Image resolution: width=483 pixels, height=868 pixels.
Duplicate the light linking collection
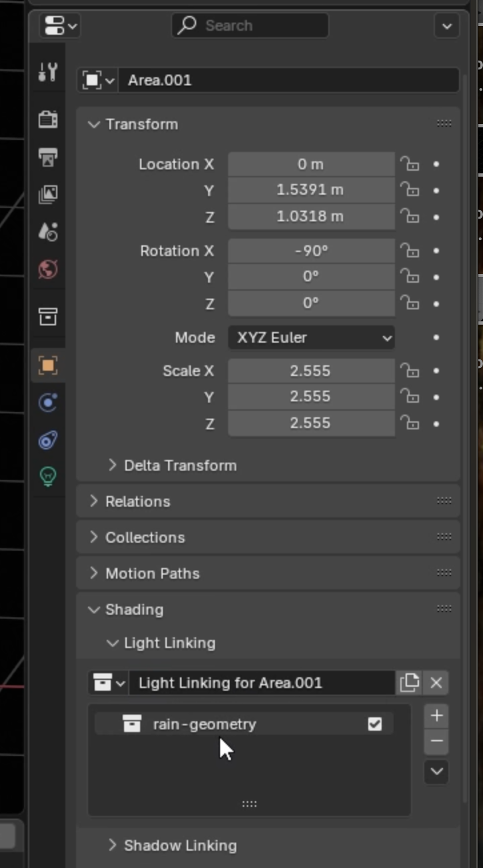pyautogui.click(x=409, y=683)
